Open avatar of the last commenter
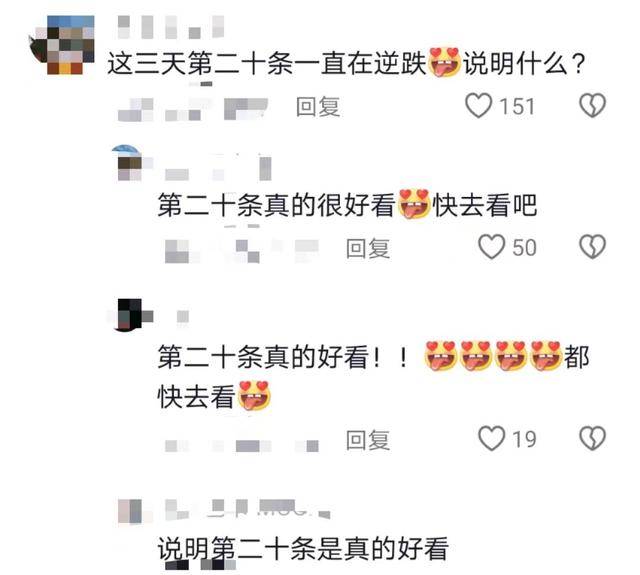The image size is (640, 575). point(131,511)
